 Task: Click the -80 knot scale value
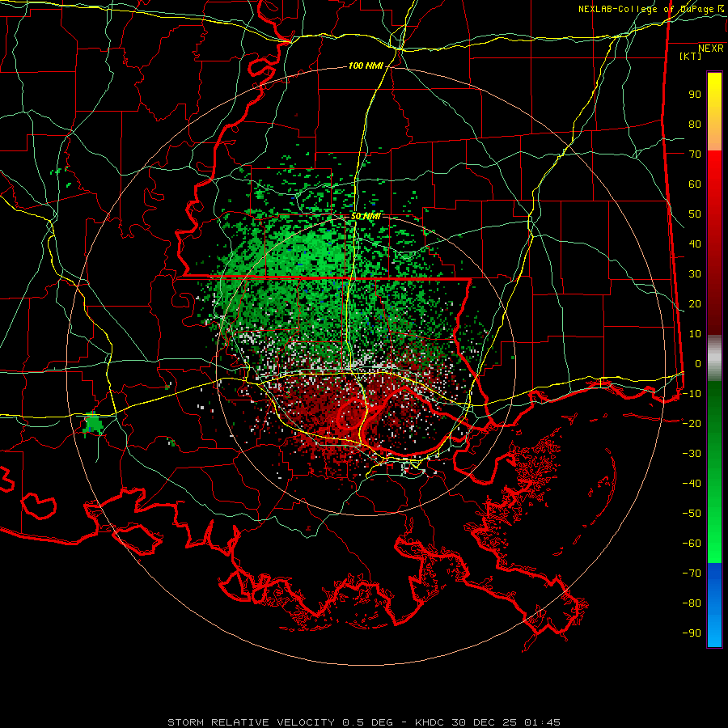(x=692, y=603)
